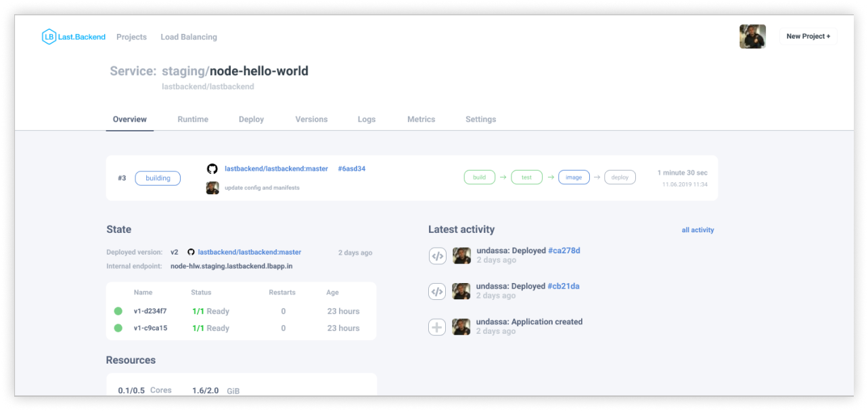Click the Name column header
The image size is (868, 411).
(143, 293)
